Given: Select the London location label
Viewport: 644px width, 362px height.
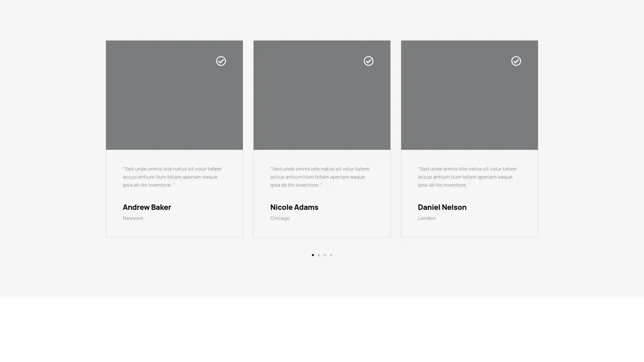Looking at the screenshot, I should coord(426,218).
